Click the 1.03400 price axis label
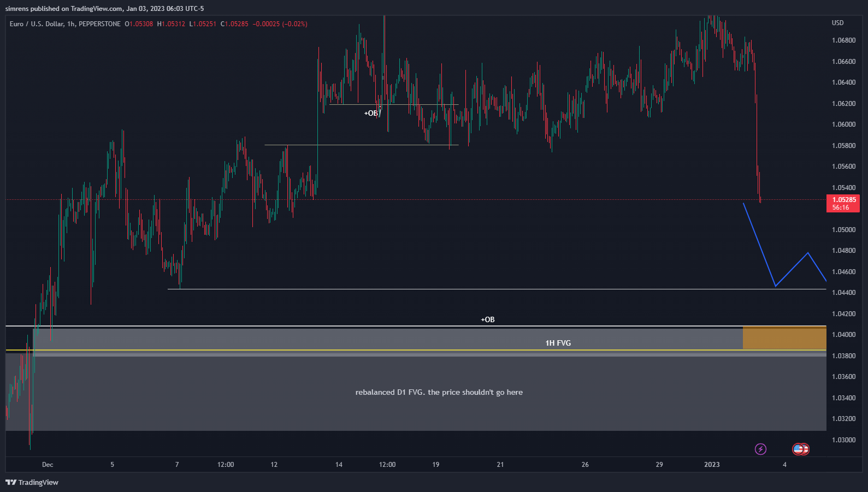Image resolution: width=868 pixels, height=492 pixels. click(x=843, y=398)
